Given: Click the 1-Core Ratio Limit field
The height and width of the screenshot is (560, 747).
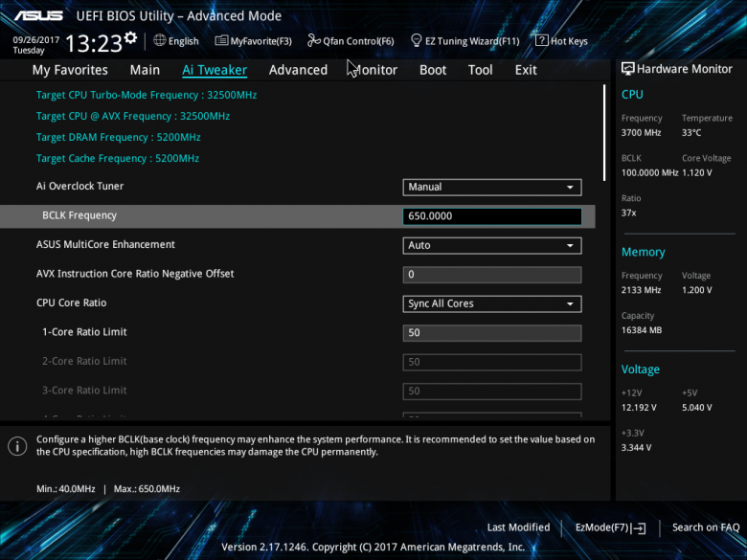Looking at the screenshot, I should coord(491,333).
